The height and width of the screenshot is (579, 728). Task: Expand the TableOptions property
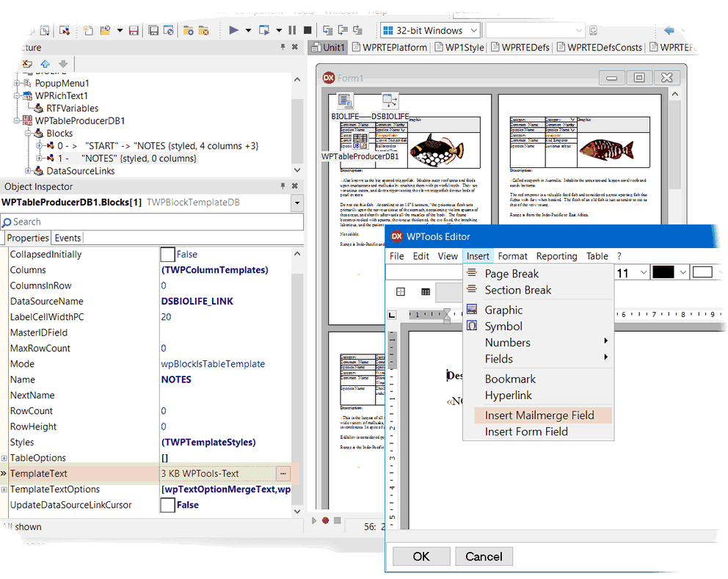pyautogui.click(x=4, y=458)
